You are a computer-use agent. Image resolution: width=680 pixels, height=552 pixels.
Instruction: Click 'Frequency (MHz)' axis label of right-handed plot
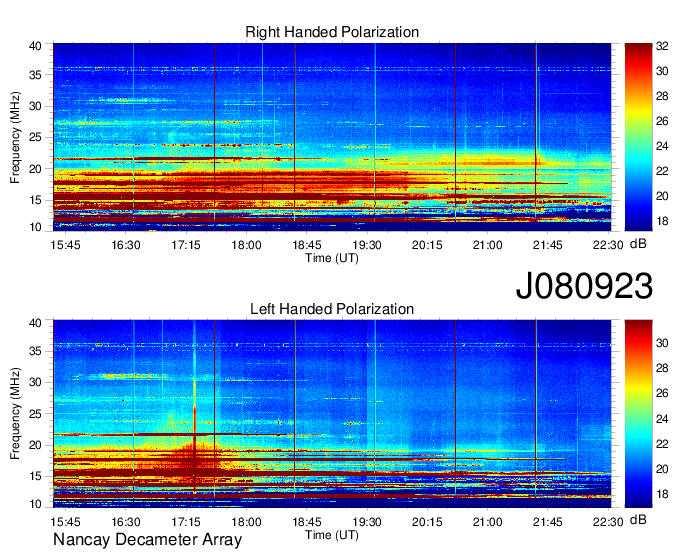(x=15, y=137)
